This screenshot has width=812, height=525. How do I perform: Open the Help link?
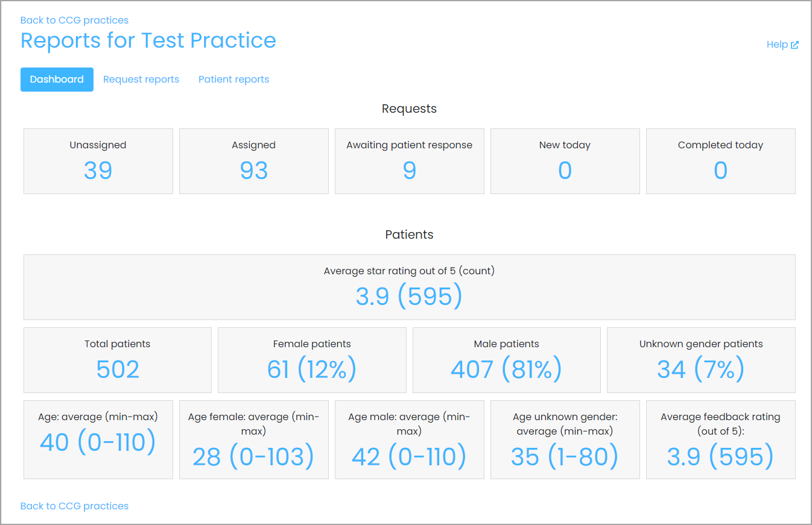tap(782, 45)
